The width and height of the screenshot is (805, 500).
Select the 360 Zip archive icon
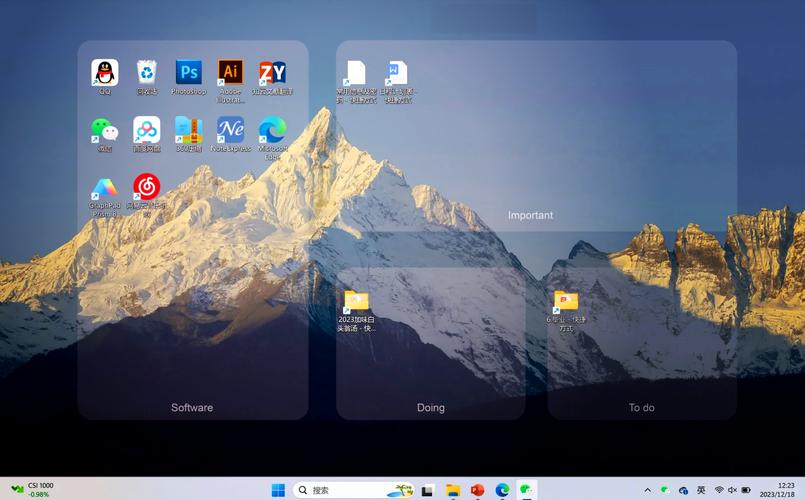coord(189,130)
